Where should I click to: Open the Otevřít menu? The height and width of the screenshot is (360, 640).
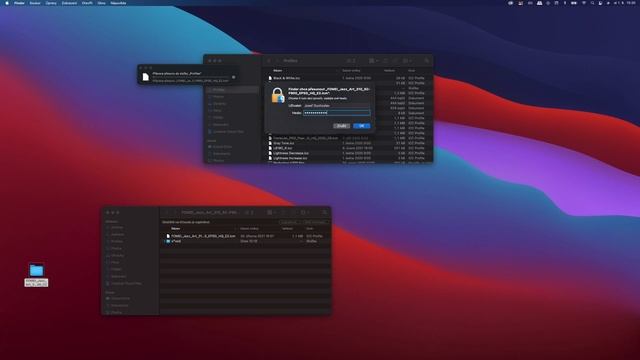coord(87,3)
